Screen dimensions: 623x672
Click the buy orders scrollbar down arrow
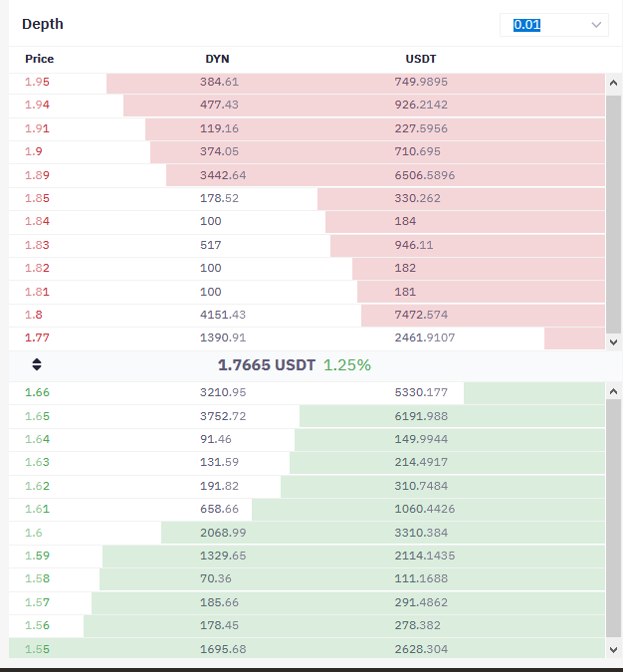(614, 650)
